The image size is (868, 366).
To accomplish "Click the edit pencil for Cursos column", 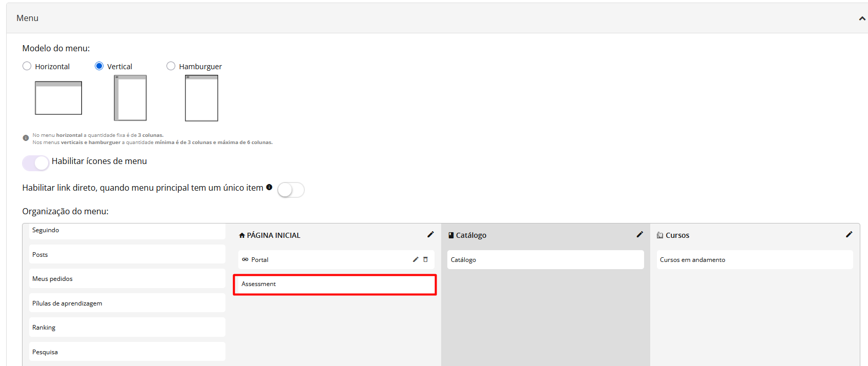I will pyautogui.click(x=849, y=234).
